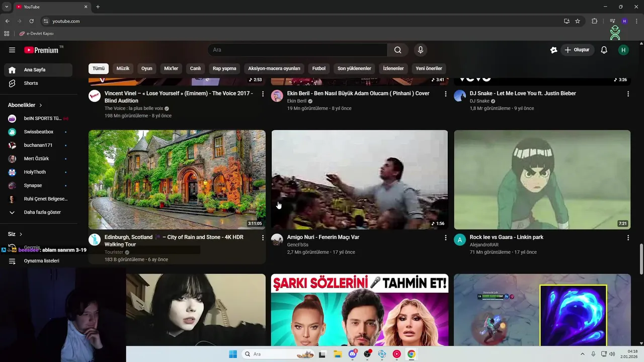The image size is (644, 362).
Task: Open options for Rock lee vs Gaara
Action: click(628, 237)
